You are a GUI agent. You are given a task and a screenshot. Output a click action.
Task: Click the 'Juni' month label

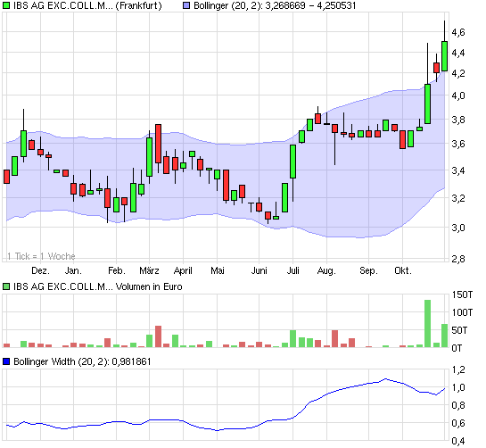(259, 270)
